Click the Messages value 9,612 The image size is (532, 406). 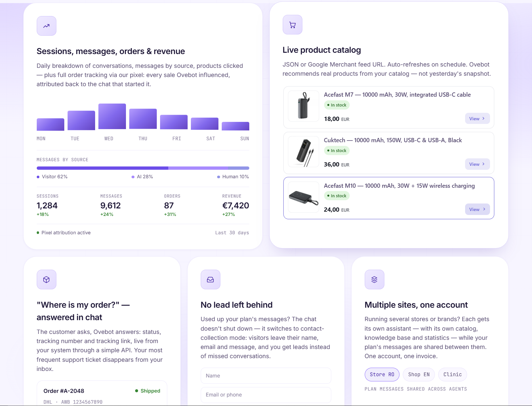point(111,206)
